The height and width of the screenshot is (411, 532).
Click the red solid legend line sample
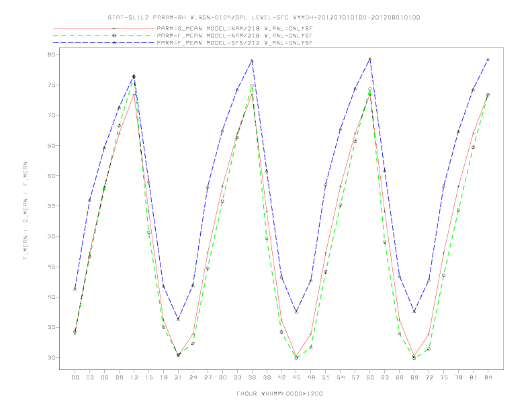[104, 28]
